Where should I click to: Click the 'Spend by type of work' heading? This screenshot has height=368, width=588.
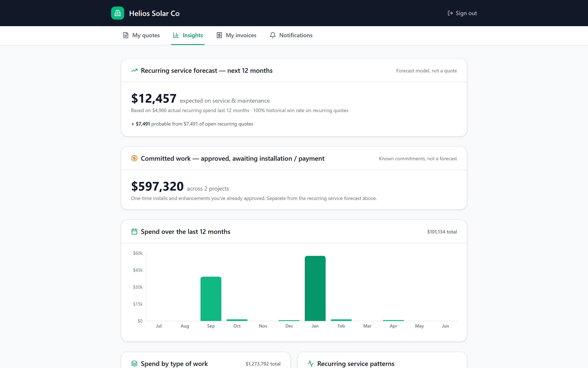(x=174, y=364)
